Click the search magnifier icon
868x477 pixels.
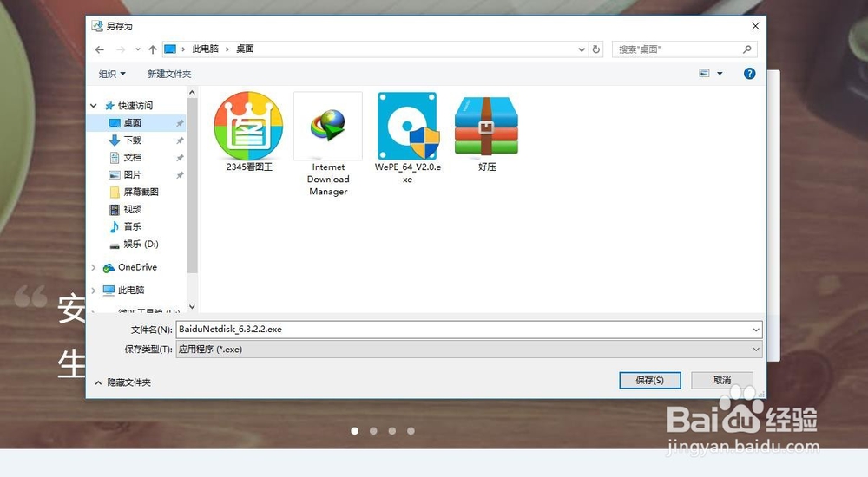[x=746, y=49]
